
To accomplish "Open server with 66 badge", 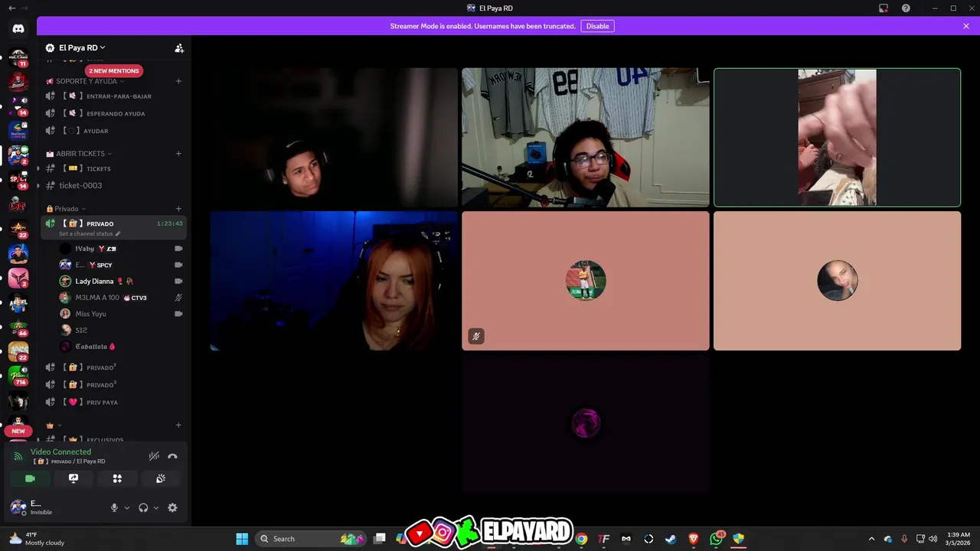I will 18,327.
